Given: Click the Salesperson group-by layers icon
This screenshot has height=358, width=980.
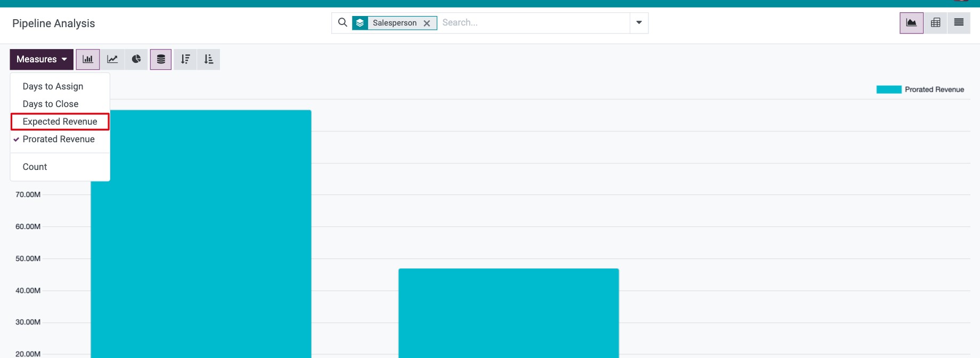Looking at the screenshot, I should tap(360, 23).
